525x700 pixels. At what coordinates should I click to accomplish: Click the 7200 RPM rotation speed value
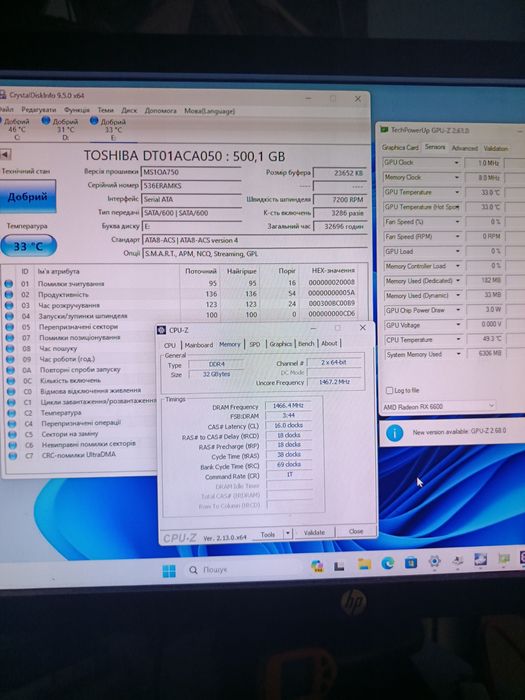(340, 200)
